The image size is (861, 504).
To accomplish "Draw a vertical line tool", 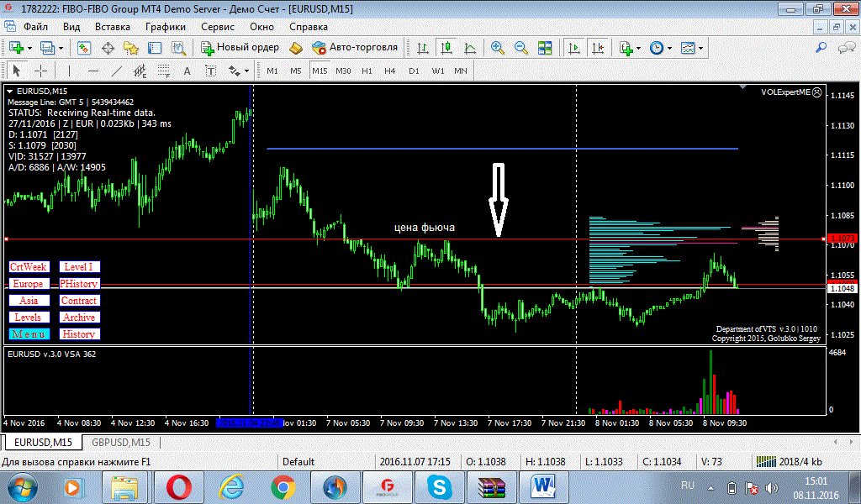I will point(69,71).
